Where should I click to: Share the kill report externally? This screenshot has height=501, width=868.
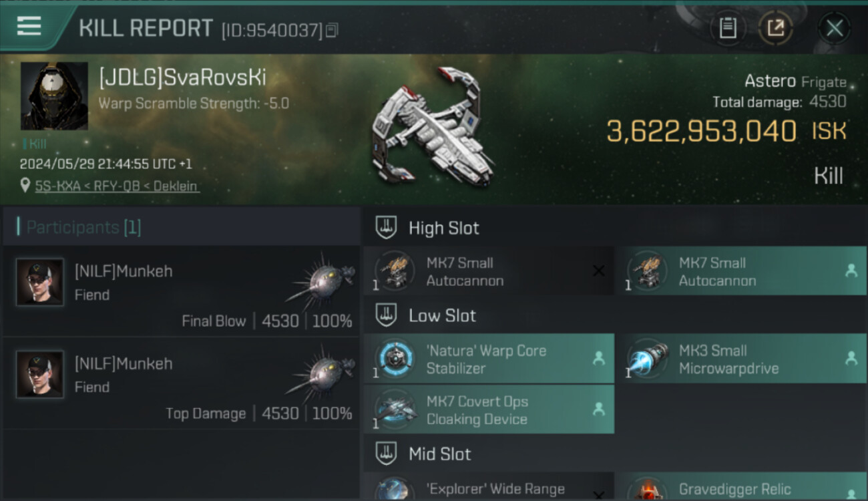pyautogui.click(x=775, y=28)
